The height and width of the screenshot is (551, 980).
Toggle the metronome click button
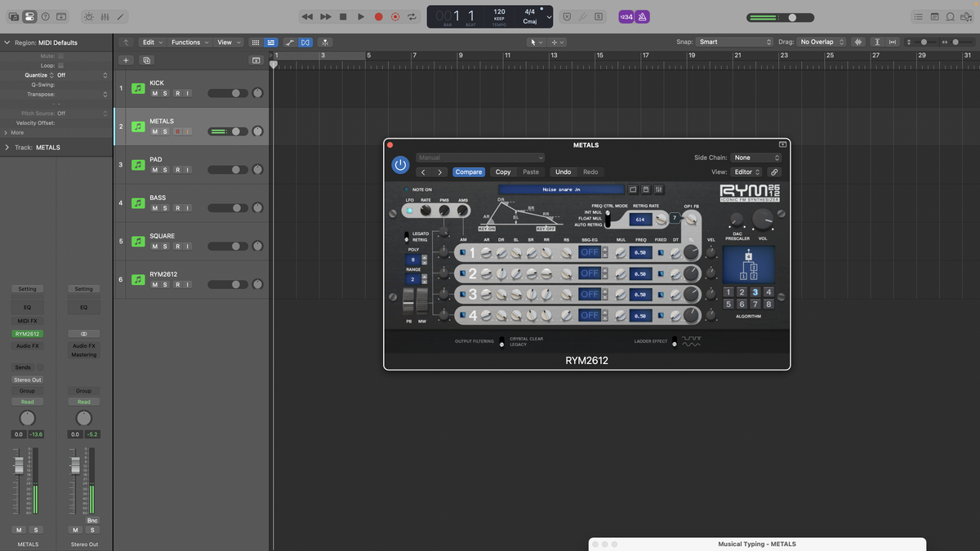643,16
